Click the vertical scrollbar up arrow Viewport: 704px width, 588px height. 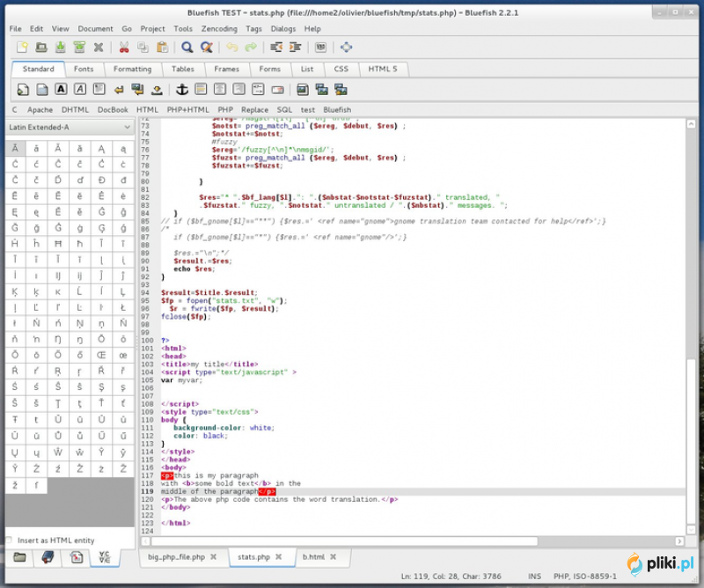[x=691, y=124]
